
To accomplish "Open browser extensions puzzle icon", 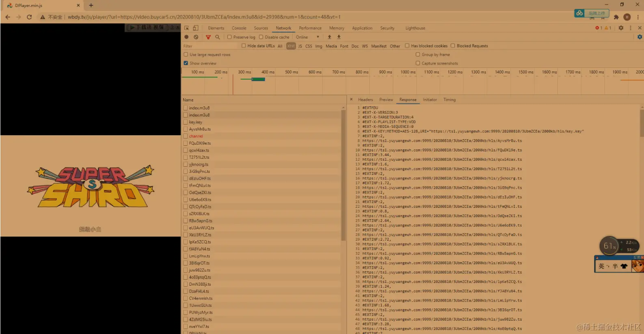I will click(616, 17).
